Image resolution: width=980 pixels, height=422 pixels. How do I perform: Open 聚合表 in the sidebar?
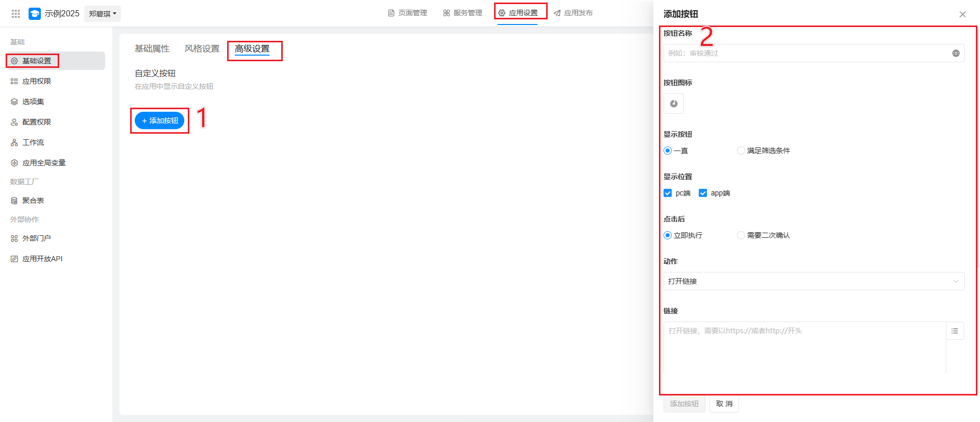click(x=33, y=201)
